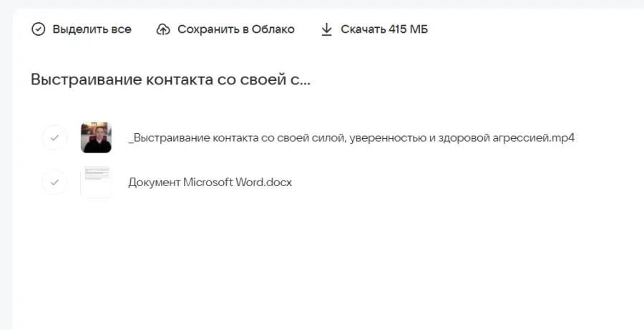644x330 pixels.
Task: Open the video thumbnail with the person
Action: coord(96,137)
